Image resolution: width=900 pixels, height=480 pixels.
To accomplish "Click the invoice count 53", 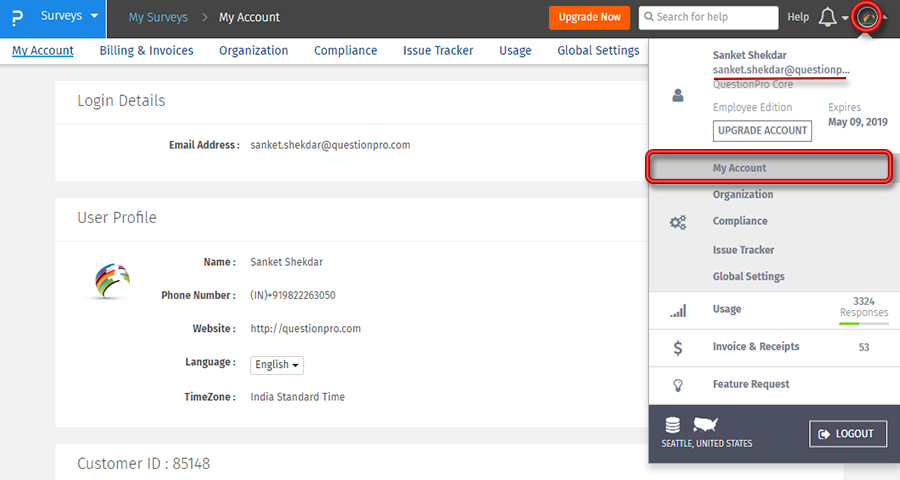I will pyautogui.click(x=864, y=347).
